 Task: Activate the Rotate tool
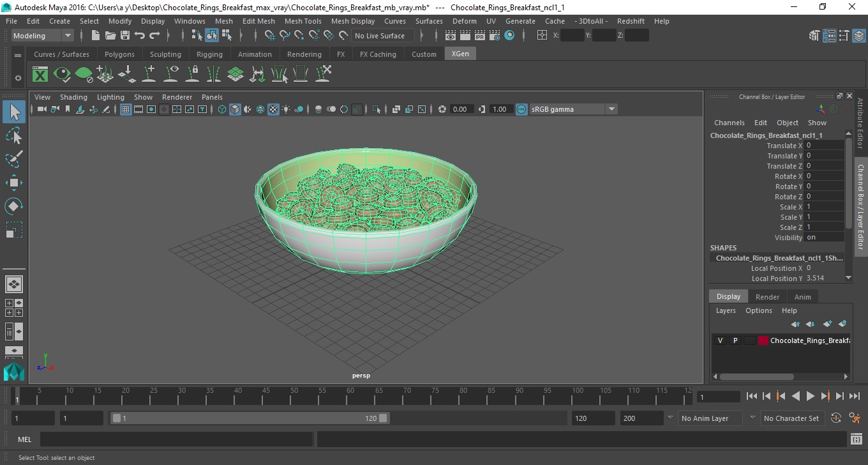14,206
